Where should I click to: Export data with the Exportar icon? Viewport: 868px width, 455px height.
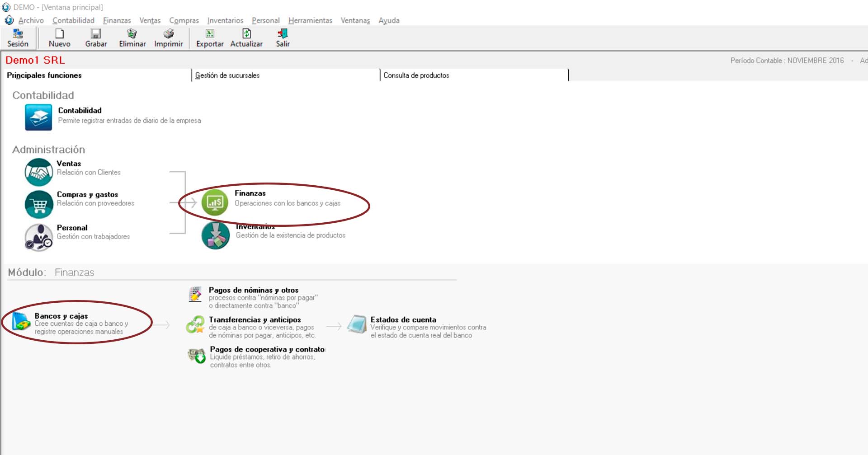coord(210,34)
